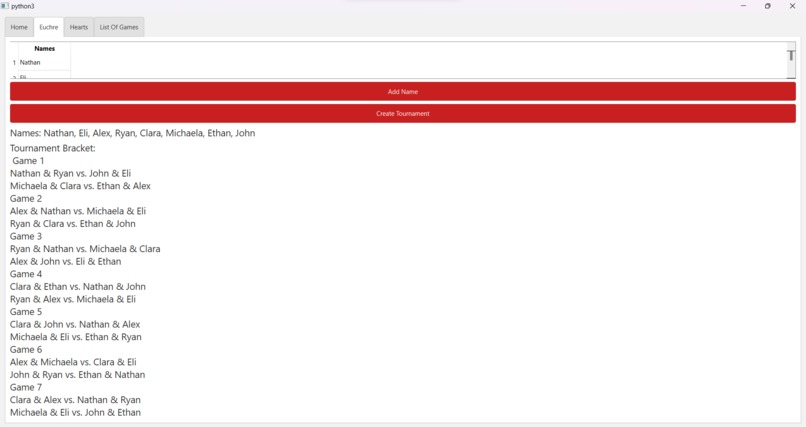Click the Names list summary line
806x427 pixels.
coord(133,133)
